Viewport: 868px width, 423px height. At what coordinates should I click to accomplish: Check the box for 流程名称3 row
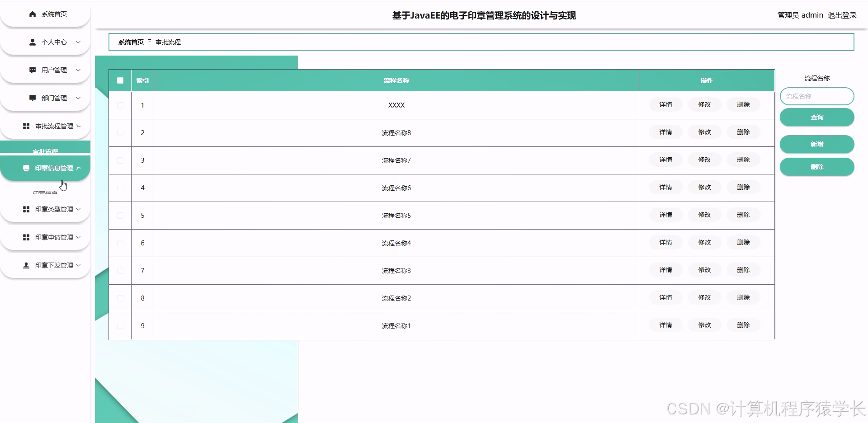point(120,271)
